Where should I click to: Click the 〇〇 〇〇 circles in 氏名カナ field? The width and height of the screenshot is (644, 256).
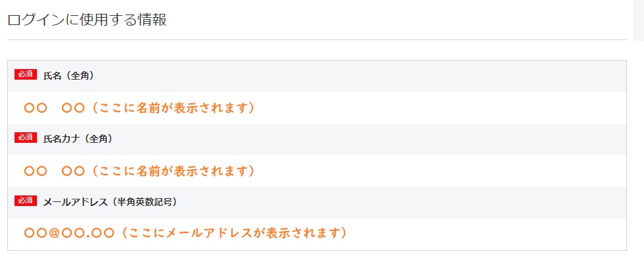[x=54, y=171]
